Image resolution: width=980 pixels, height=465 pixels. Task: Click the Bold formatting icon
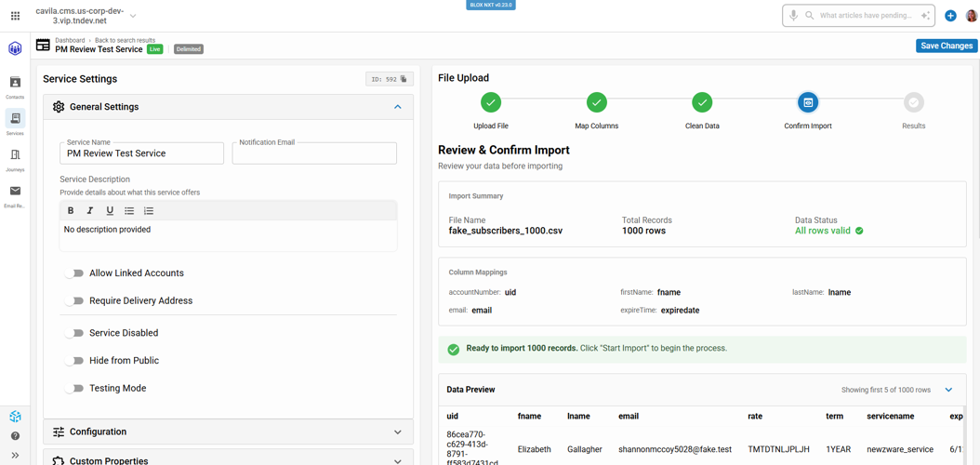click(71, 211)
